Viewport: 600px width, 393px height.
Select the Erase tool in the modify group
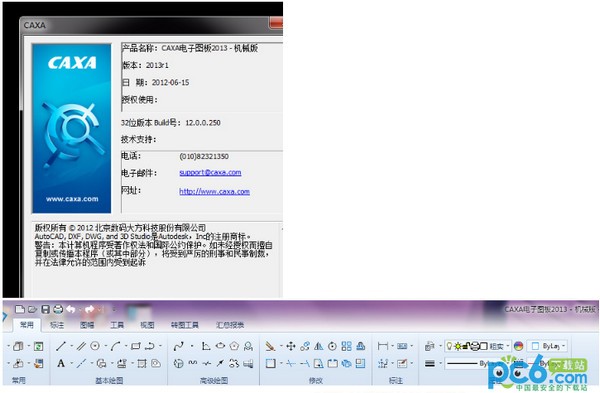[270, 346]
